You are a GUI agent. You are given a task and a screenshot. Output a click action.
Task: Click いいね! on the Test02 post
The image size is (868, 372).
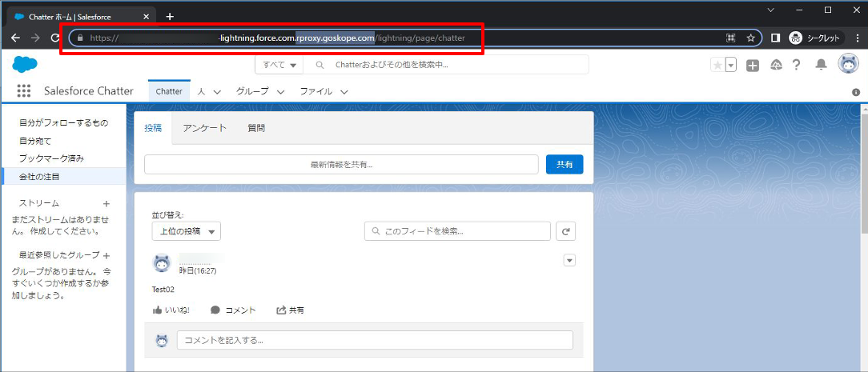point(171,310)
